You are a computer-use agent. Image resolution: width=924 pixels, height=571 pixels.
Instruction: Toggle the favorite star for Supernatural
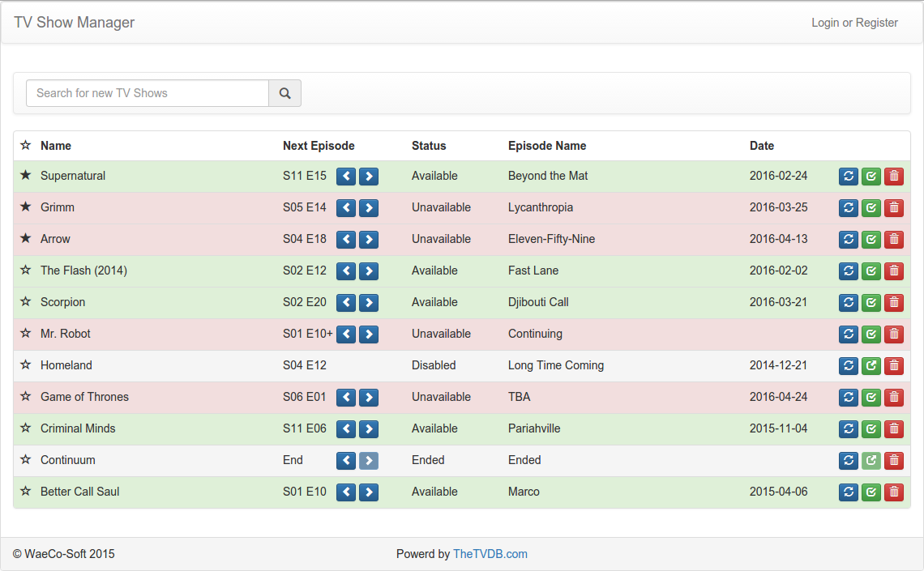[25, 175]
